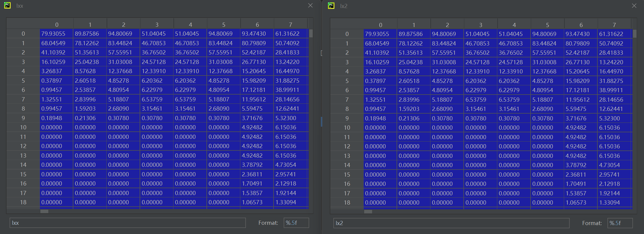Select column header 0 in the Ixx table
This screenshot has width=644, height=234.
(x=57, y=24)
